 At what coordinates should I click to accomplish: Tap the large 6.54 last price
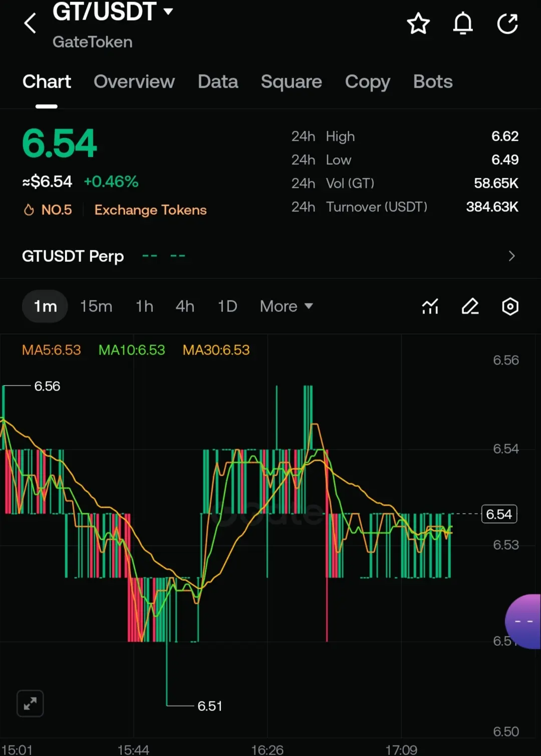(x=60, y=143)
